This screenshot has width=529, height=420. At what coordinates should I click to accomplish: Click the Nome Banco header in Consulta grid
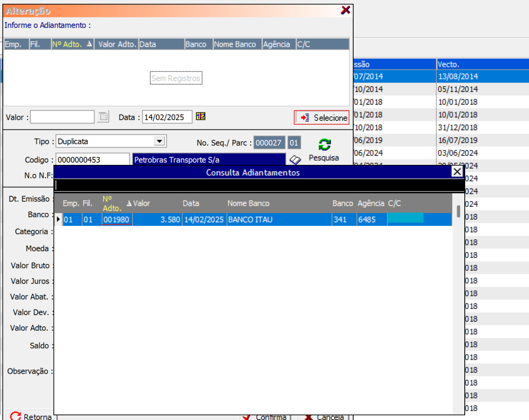click(248, 203)
